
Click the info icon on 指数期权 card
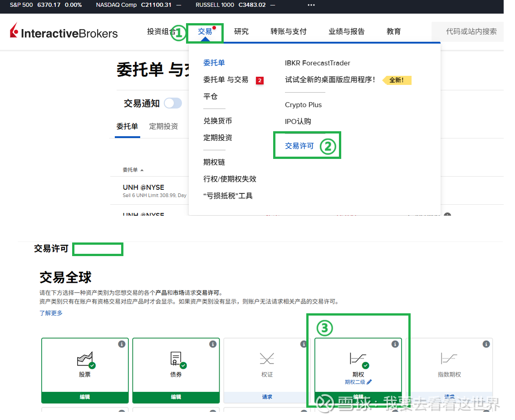486,344
